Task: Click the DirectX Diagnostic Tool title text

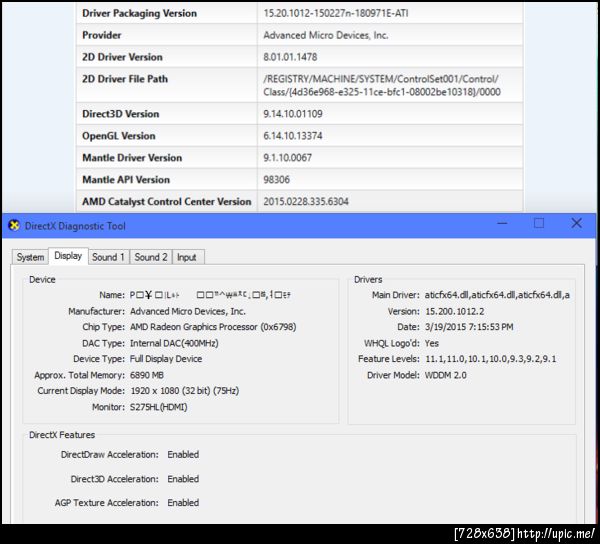Action: click(x=75, y=226)
